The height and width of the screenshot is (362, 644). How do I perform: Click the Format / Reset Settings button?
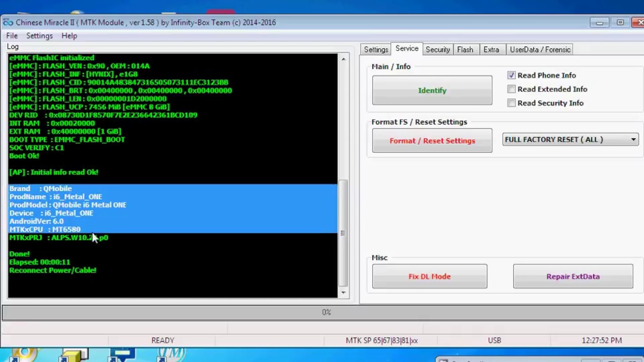(x=432, y=141)
